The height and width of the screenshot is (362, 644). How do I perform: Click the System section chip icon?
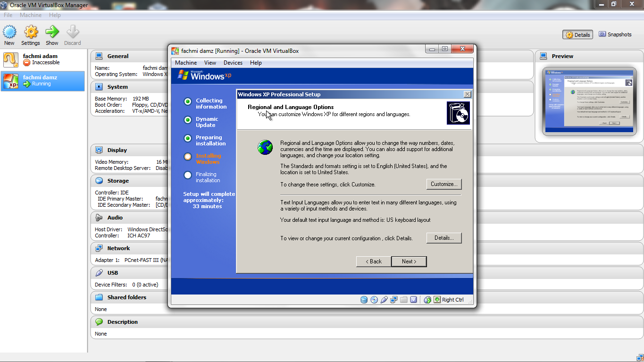click(x=99, y=87)
